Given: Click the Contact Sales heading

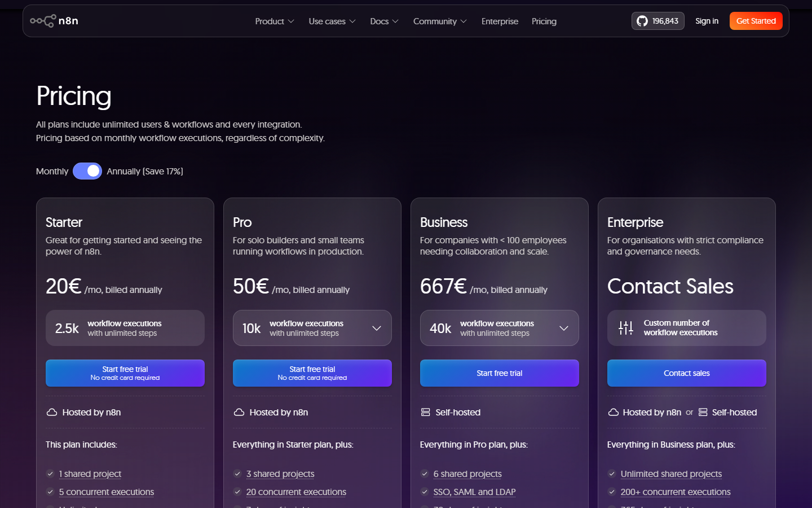Looking at the screenshot, I should (670, 286).
